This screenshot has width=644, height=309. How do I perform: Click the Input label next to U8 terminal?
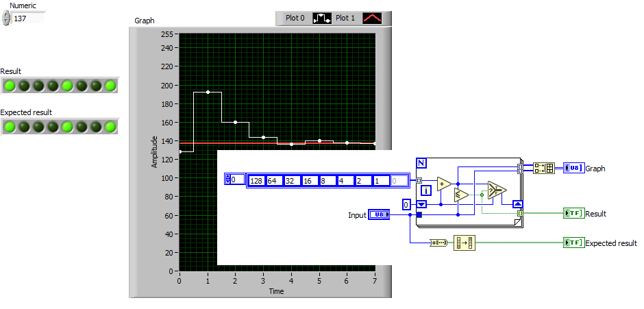coord(357,215)
